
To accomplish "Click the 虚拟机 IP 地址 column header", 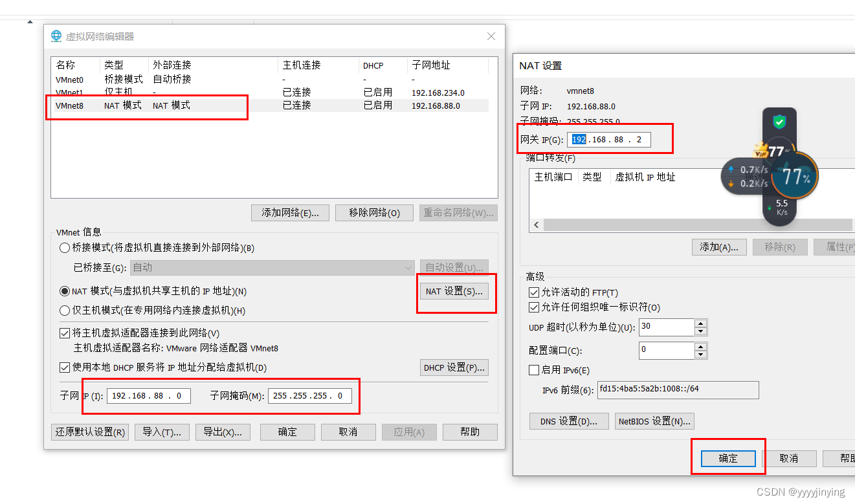I will [x=645, y=177].
